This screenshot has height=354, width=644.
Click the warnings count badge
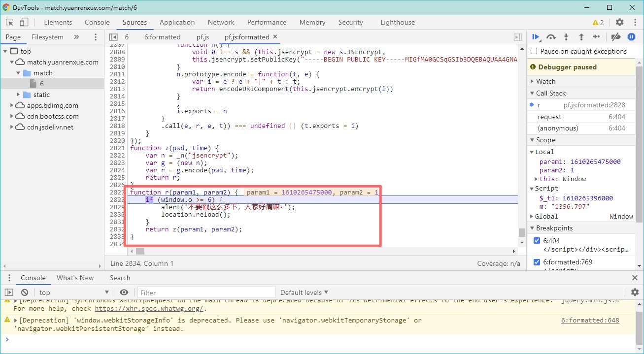pyautogui.click(x=598, y=22)
